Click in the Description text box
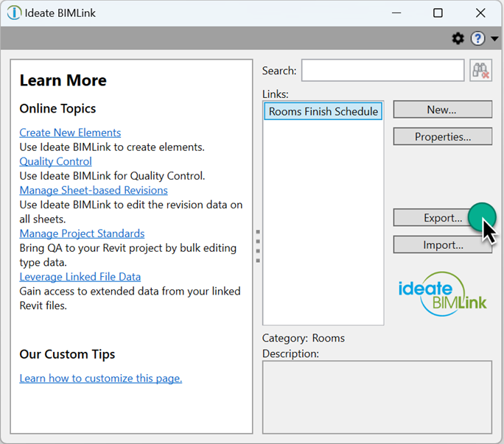The height and width of the screenshot is (444, 504). (377, 398)
